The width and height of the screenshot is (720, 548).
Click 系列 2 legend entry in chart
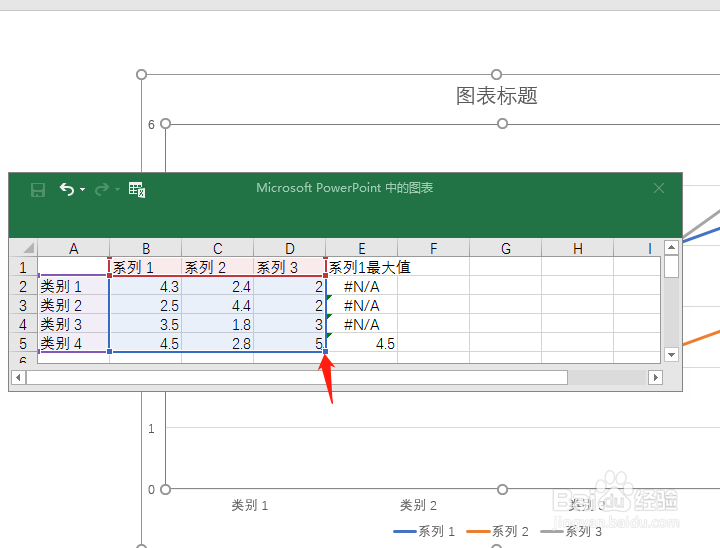(497, 531)
